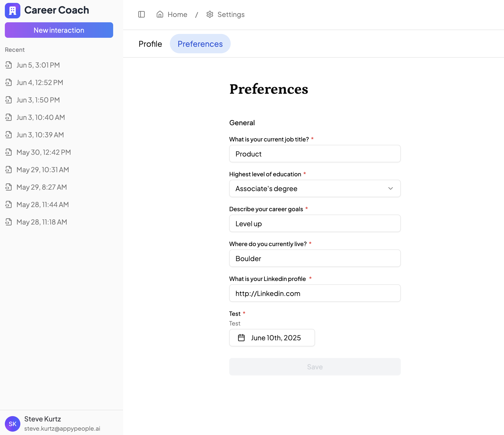This screenshot has height=435, width=504.
Task: Open the May 30, 12:42 PM interaction
Action: (44, 152)
